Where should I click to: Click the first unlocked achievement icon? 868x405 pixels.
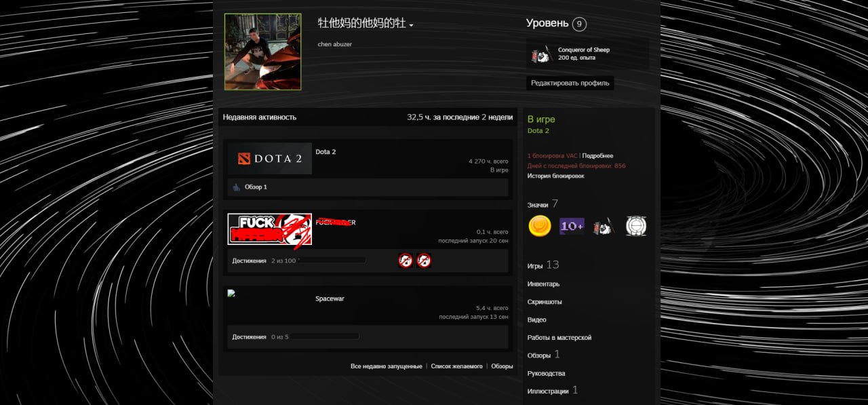pos(405,261)
